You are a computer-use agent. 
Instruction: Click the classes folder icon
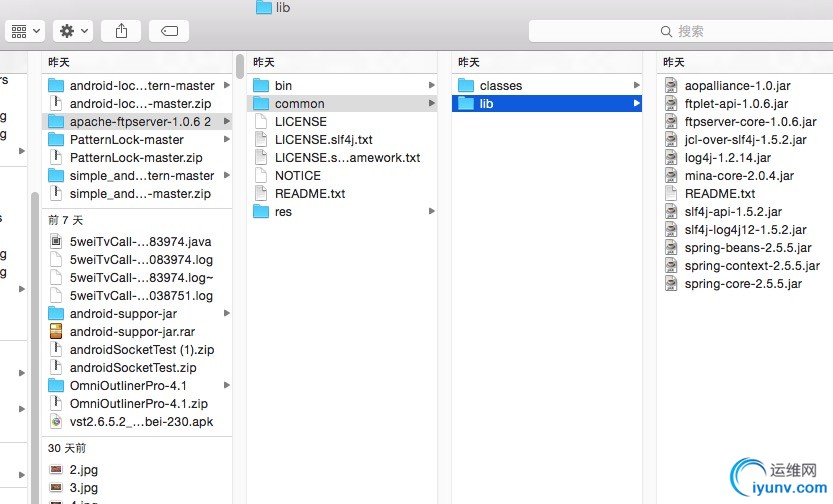[x=466, y=86]
